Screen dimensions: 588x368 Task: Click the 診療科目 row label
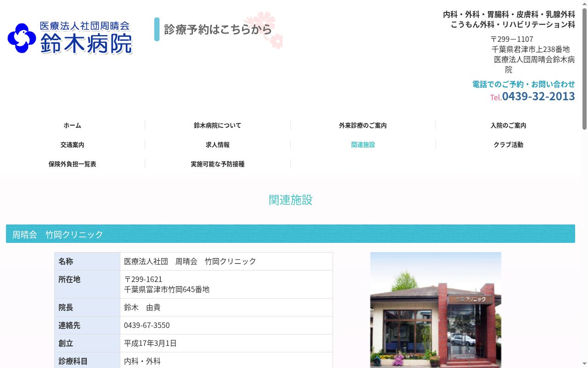(87, 361)
